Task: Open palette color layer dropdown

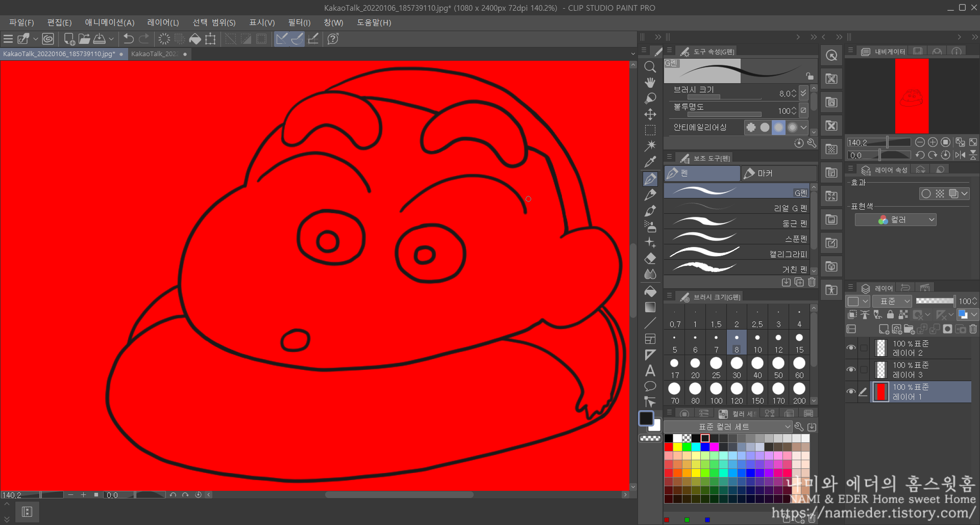Action: click(974, 314)
